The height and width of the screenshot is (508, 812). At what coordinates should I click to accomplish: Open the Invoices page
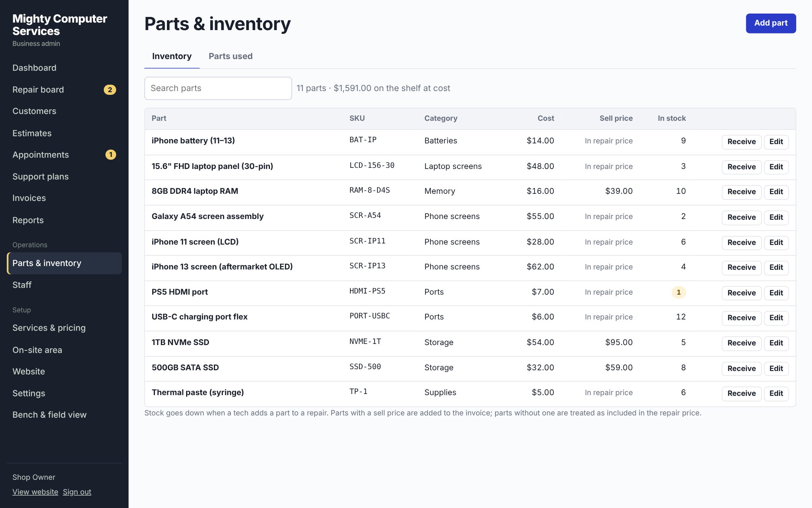click(64, 198)
